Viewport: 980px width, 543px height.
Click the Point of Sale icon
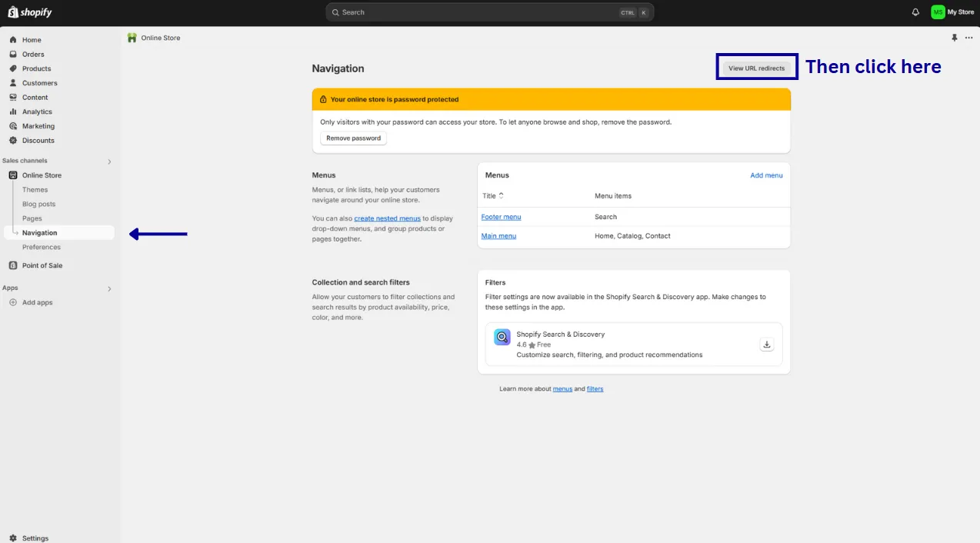click(x=13, y=265)
